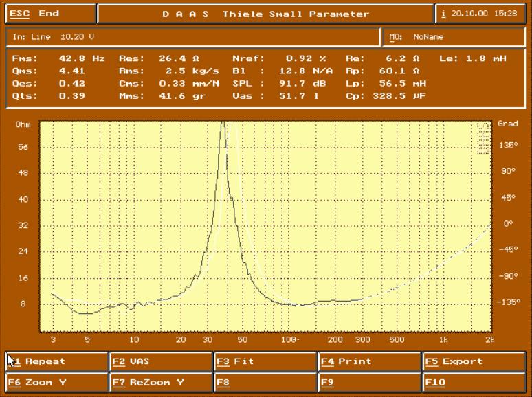The image size is (532, 397).
Task: Select the In: Line ±0.20 V field
Action: pyautogui.click(x=192, y=37)
